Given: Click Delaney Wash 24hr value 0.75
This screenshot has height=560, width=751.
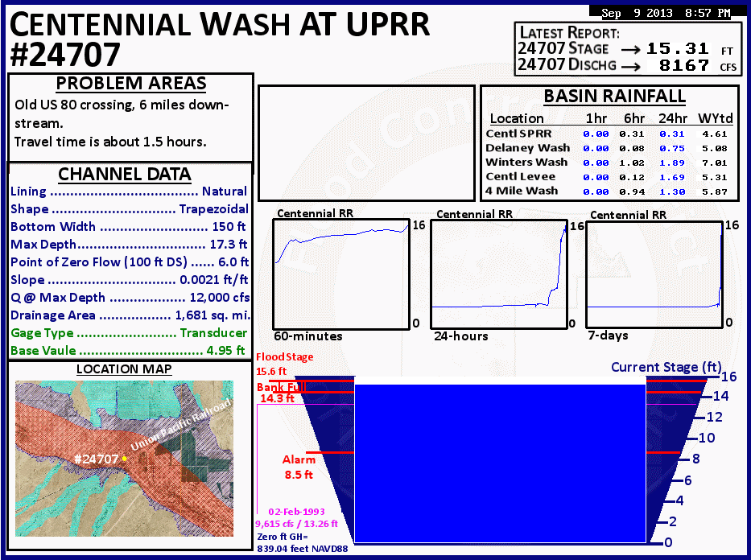Looking at the screenshot, I should (672, 149).
